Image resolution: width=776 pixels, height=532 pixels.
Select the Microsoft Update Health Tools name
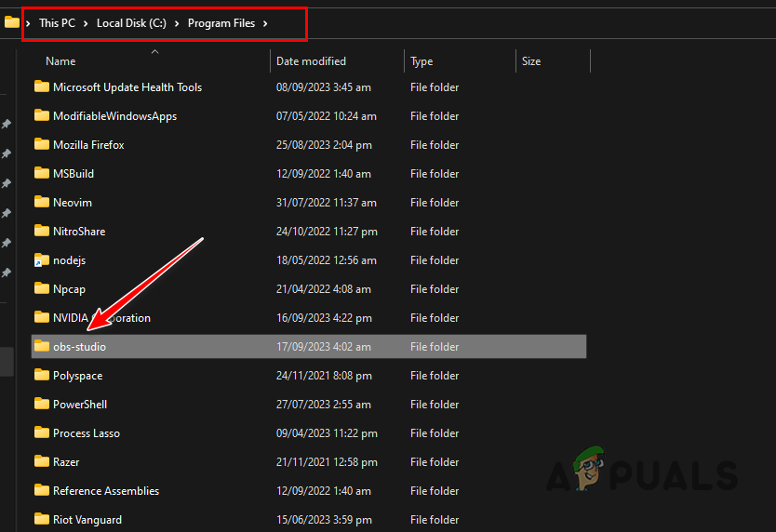click(127, 87)
